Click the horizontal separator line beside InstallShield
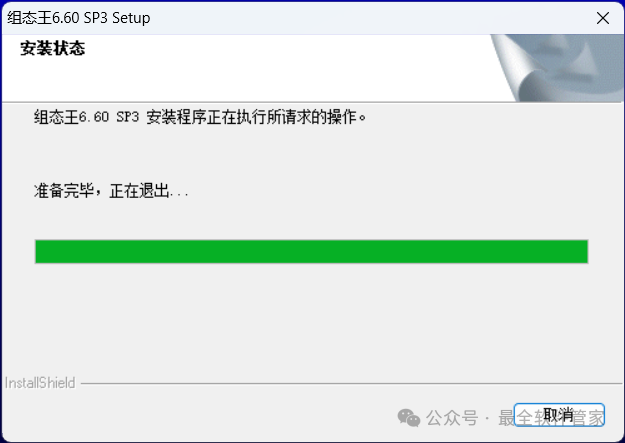Screen dimensions: 625x443 pos(351,384)
